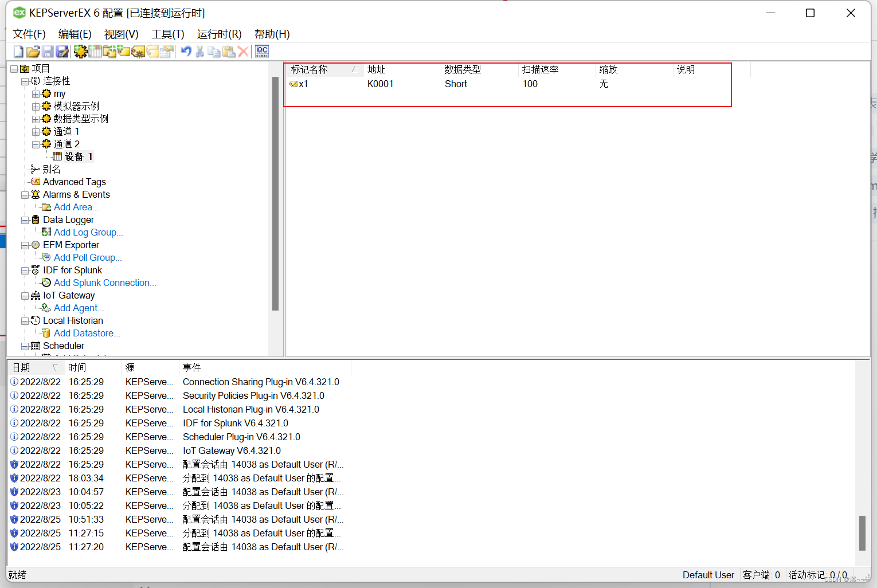
Task: Collapse the Alarms & Events node
Action: (x=25, y=195)
